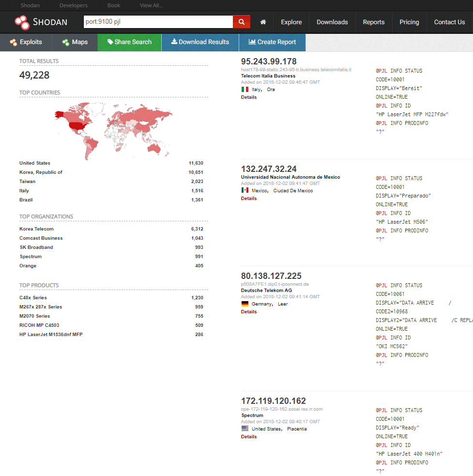The width and height of the screenshot is (473, 476).
Task: Click the Download Results button label
Action: tap(204, 42)
